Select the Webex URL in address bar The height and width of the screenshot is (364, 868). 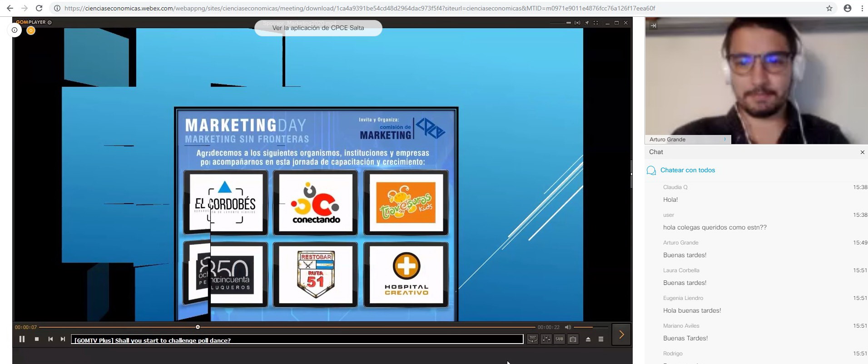pos(360,8)
